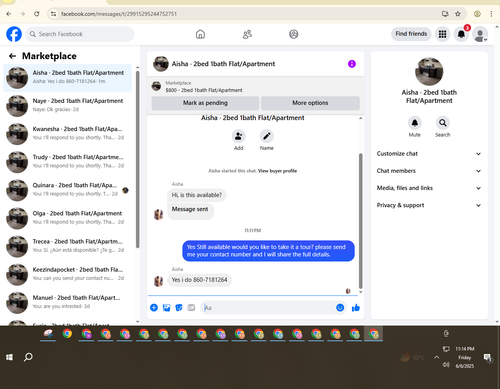Viewport: 500px width, 389px height.
Task: Expand Privacy & support section
Action: (429, 205)
